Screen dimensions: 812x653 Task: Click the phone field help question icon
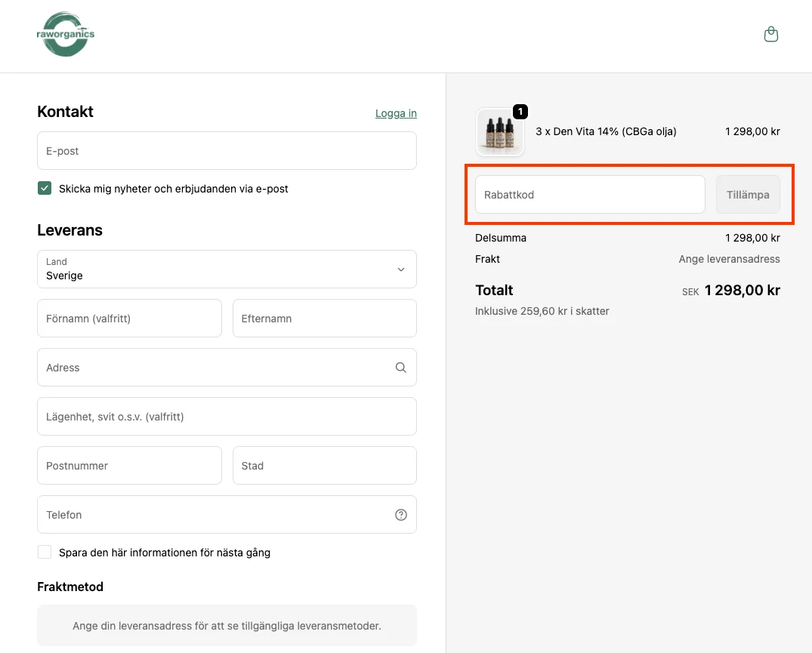400,515
